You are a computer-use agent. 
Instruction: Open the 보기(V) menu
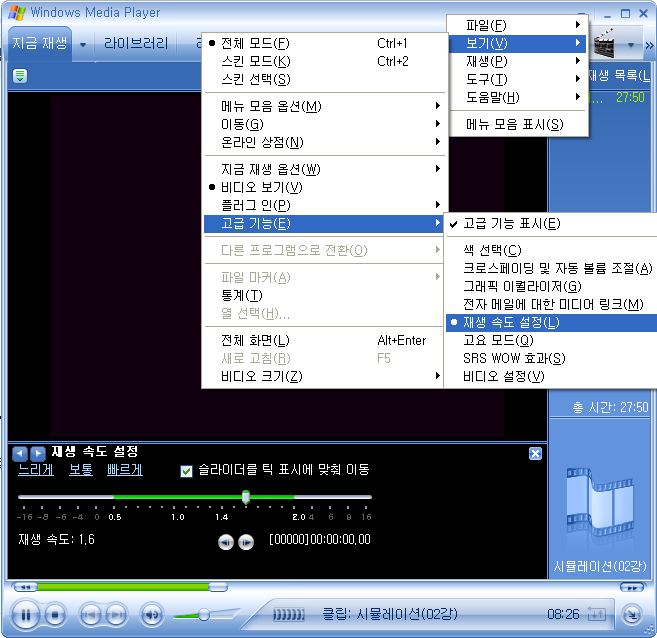click(x=519, y=43)
